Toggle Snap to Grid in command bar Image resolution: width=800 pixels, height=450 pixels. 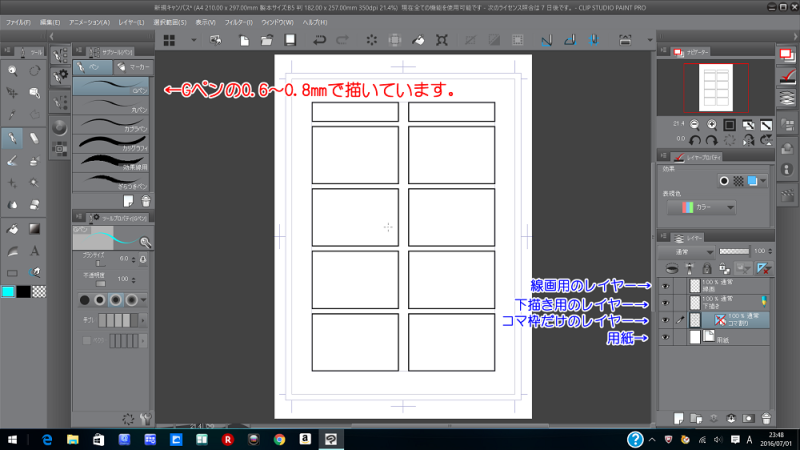point(594,40)
